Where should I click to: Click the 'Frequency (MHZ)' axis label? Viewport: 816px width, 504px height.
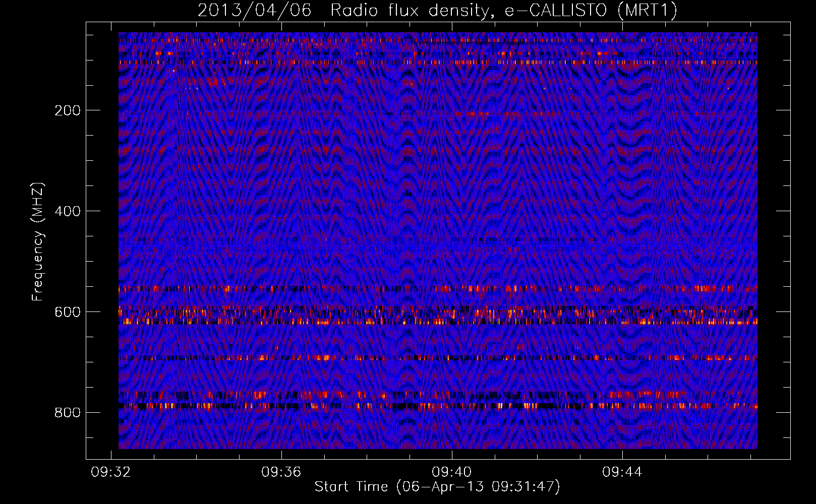click(38, 242)
